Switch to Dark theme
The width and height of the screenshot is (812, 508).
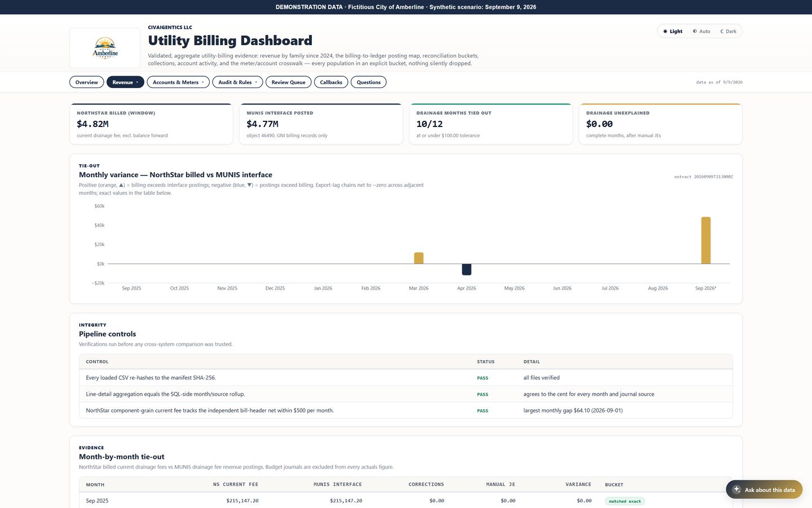pyautogui.click(x=728, y=31)
